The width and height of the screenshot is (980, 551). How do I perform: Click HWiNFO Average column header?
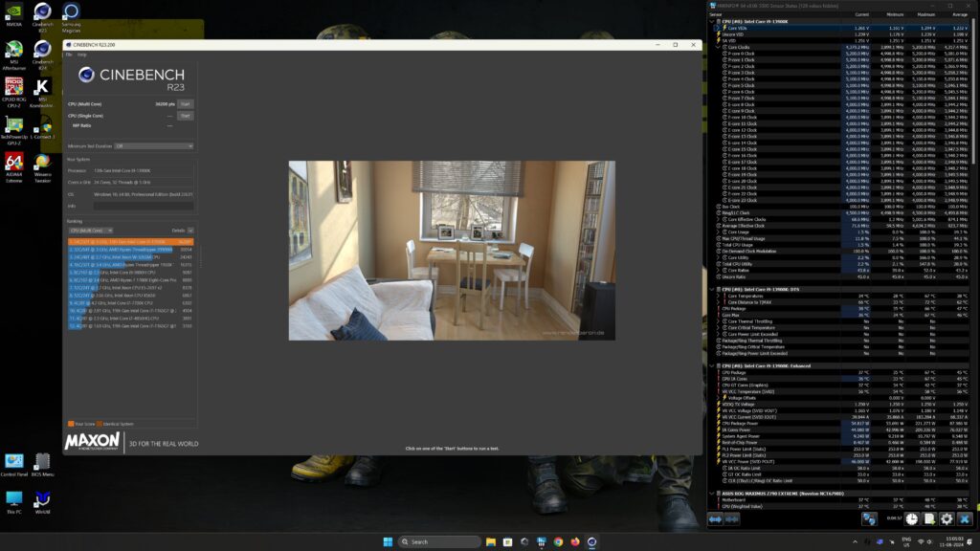959,14
